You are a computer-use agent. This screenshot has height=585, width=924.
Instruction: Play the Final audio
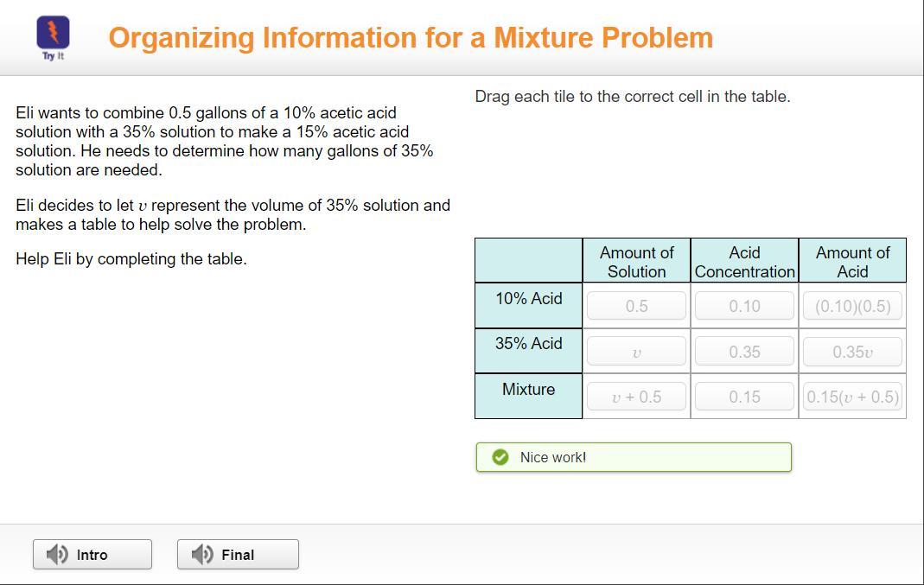(x=238, y=555)
